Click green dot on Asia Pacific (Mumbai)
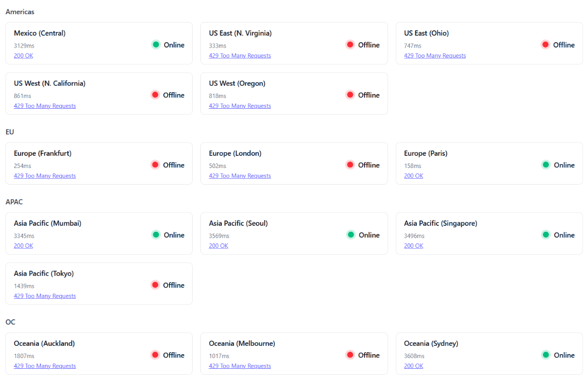The width and height of the screenshot is (588, 384). [x=156, y=235]
